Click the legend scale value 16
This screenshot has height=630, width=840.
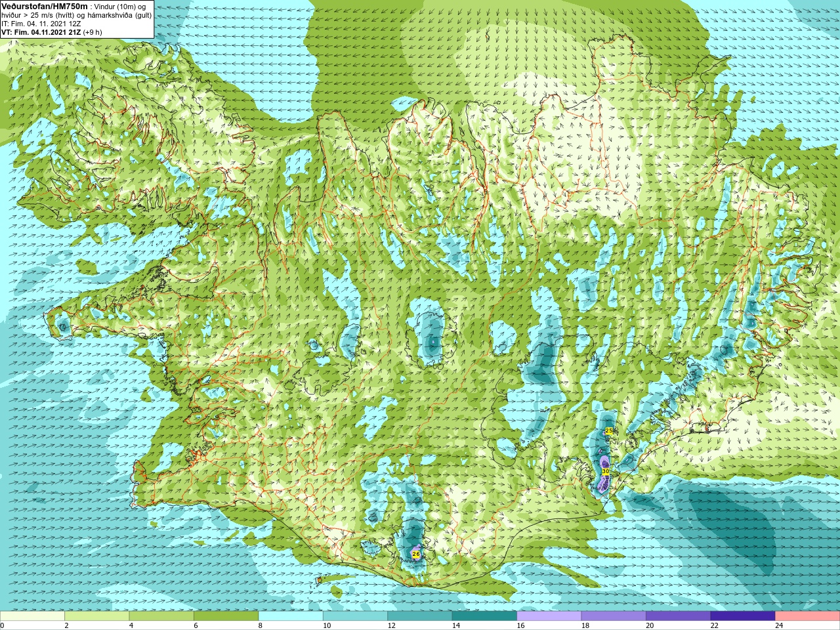520,625
